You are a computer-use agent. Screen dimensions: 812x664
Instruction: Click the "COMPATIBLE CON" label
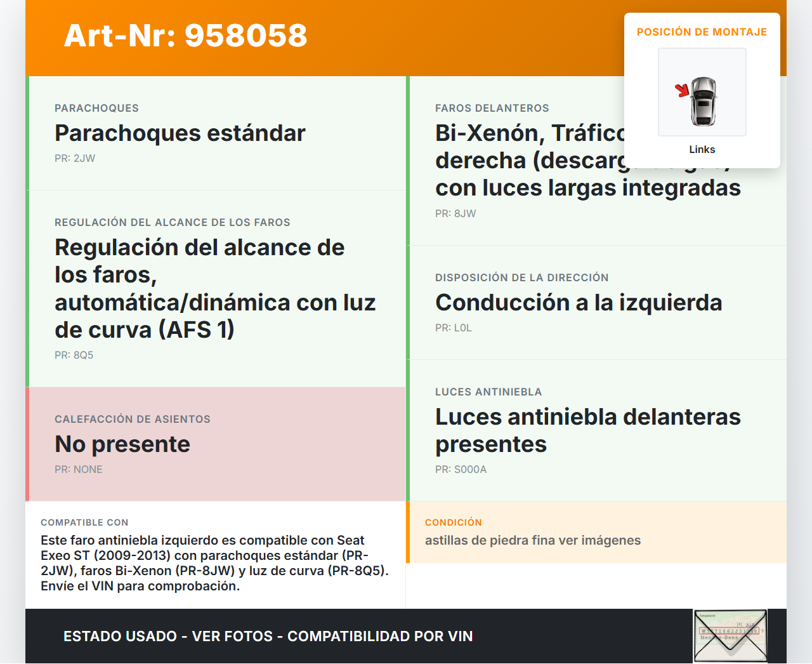tap(84, 522)
